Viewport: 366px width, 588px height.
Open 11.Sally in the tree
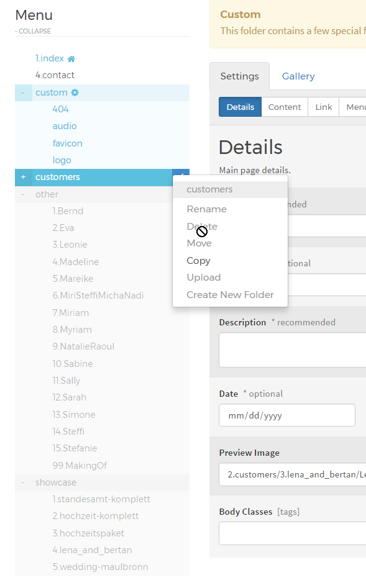tap(66, 381)
